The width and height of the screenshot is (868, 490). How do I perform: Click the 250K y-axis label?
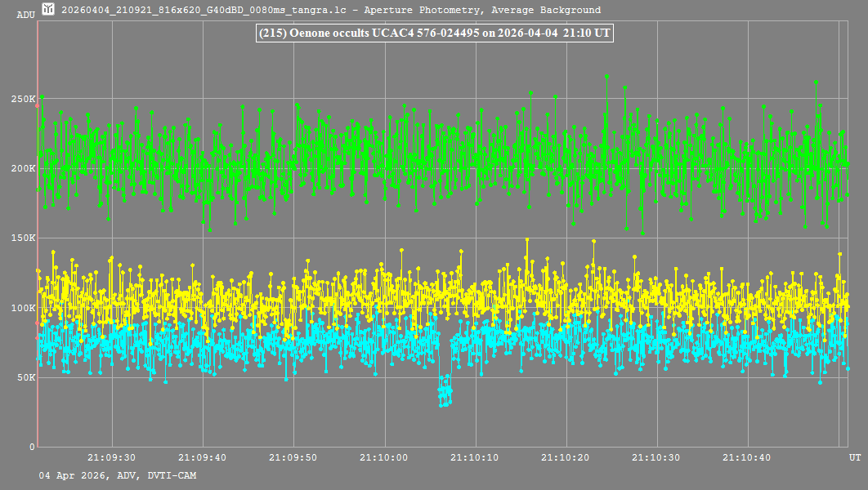point(23,99)
